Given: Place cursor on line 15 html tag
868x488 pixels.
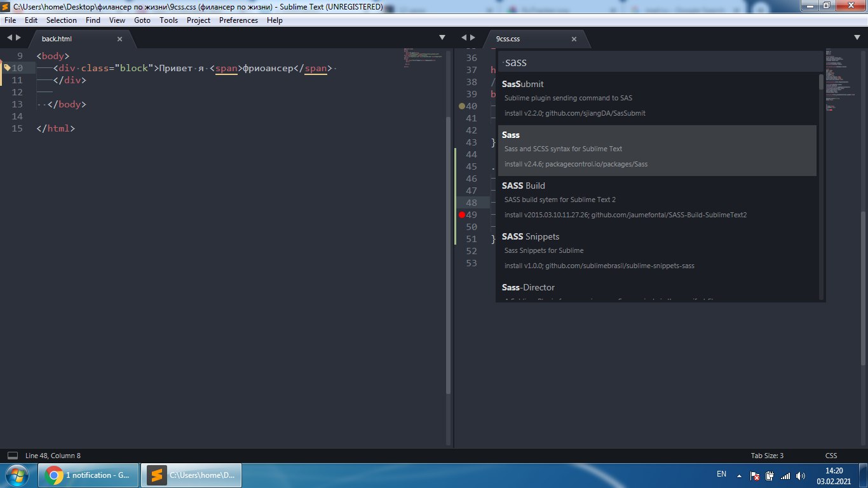Looking at the screenshot, I should point(56,128).
